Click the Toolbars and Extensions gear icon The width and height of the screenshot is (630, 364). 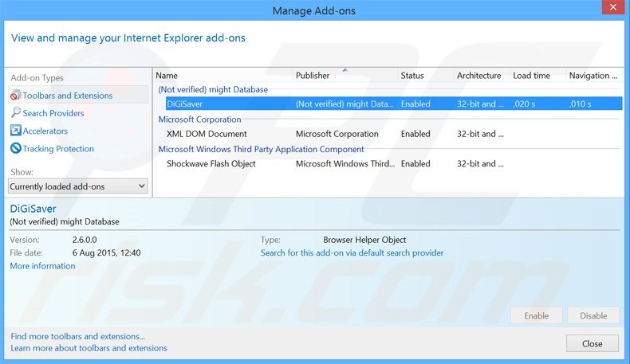click(x=16, y=96)
